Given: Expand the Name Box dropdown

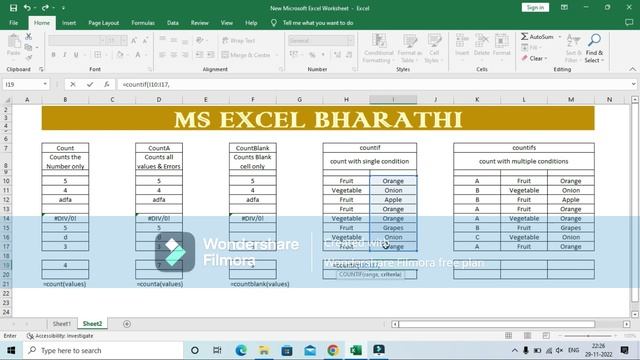Looking at the screenshot, I should point(45,84).
